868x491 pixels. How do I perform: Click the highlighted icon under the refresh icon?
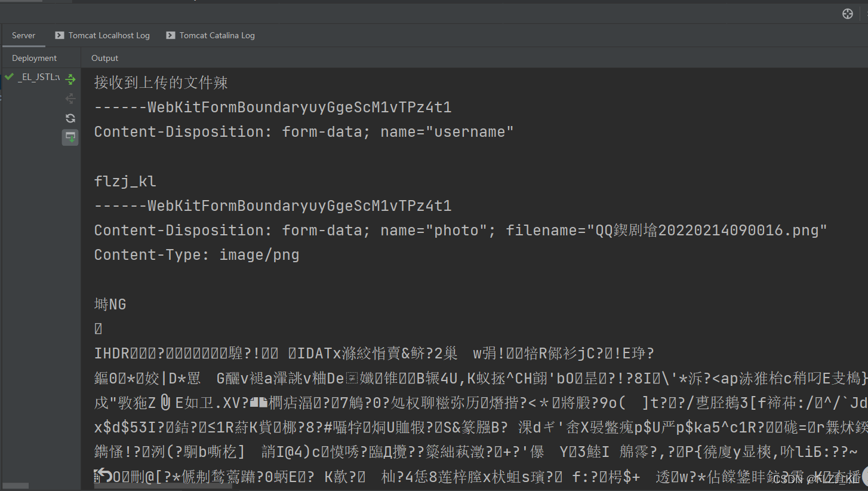click(70, 137)
